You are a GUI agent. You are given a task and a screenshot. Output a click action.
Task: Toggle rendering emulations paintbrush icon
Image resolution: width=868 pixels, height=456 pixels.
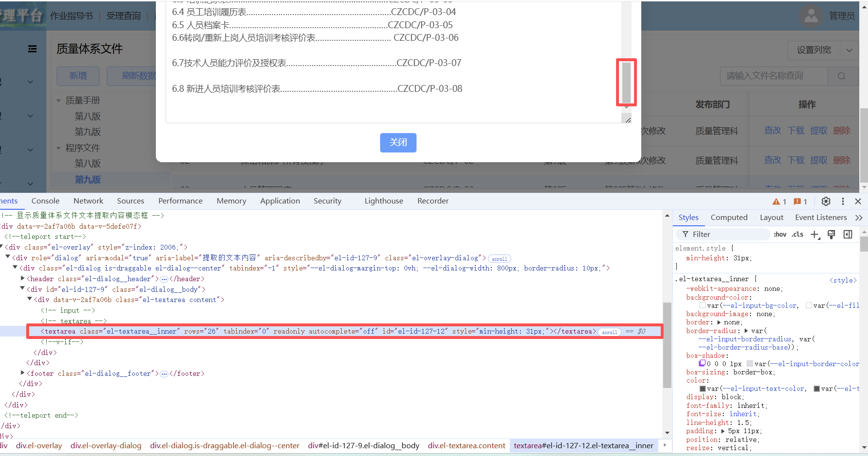point(832,235)
